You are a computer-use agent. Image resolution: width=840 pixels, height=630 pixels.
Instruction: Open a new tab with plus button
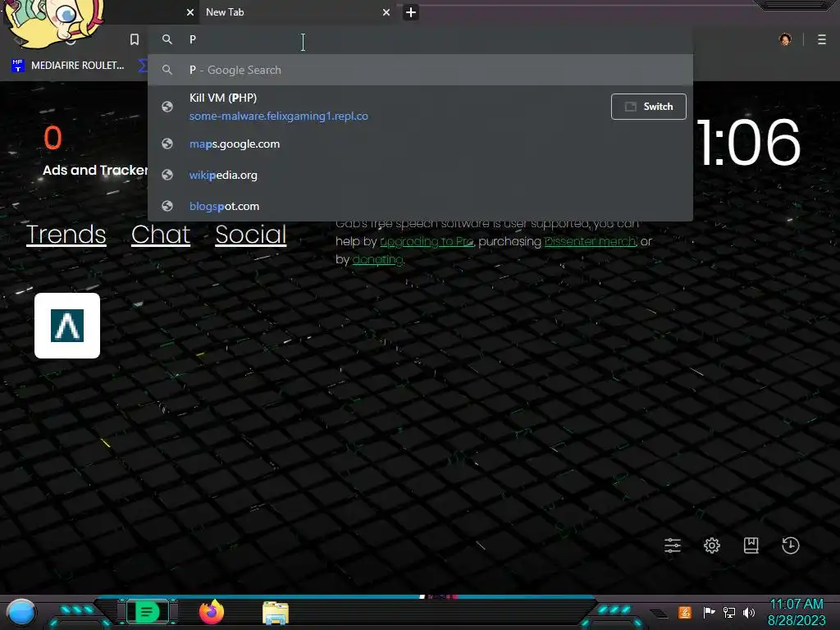click(x=411, y=12)
